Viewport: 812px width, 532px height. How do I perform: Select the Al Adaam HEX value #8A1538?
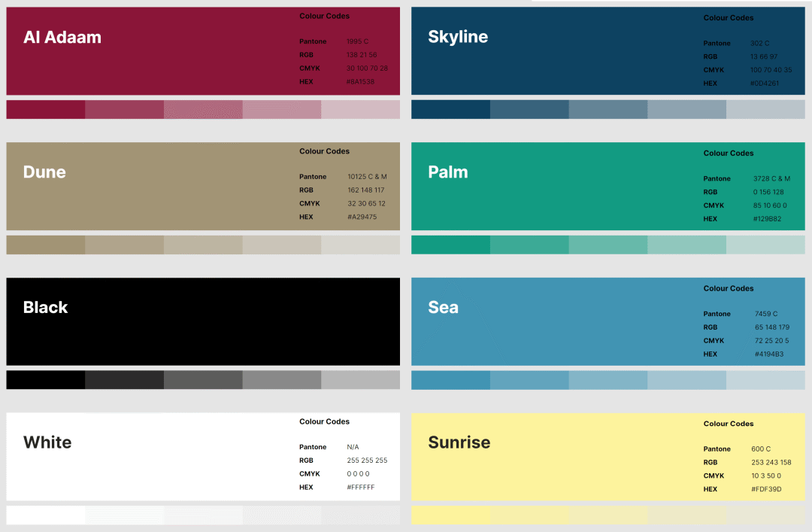pyautogui.click(x=360, y=82)
